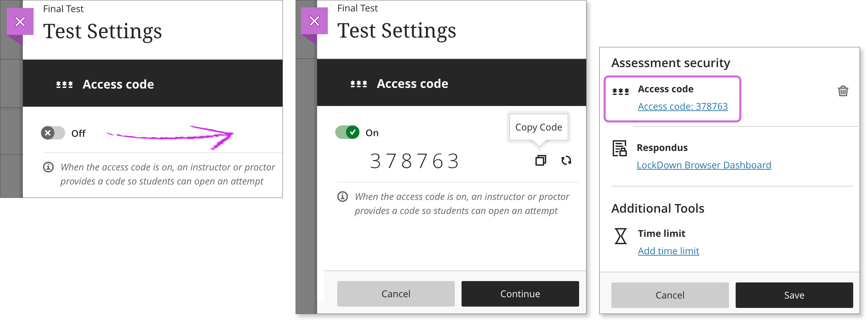This screenshot has height=321, width=868.
Task: Enable the Off access code toggle
Action: [52, 133]
